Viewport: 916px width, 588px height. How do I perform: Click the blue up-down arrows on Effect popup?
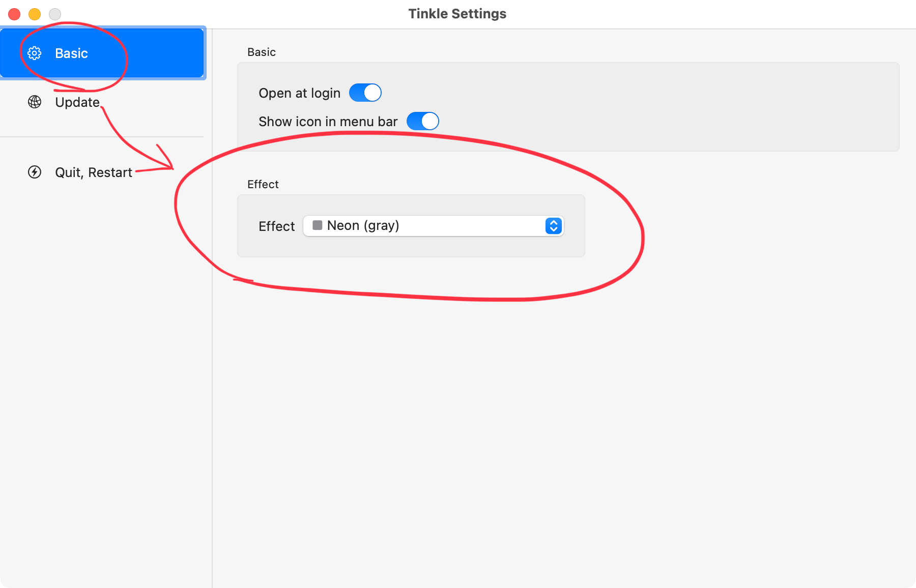click(x=553, y=226)
